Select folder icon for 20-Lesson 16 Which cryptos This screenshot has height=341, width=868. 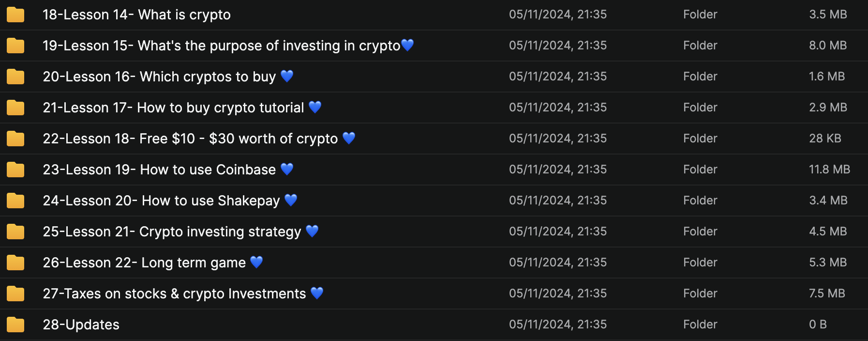pyautogui.click(x=15, y=77)
